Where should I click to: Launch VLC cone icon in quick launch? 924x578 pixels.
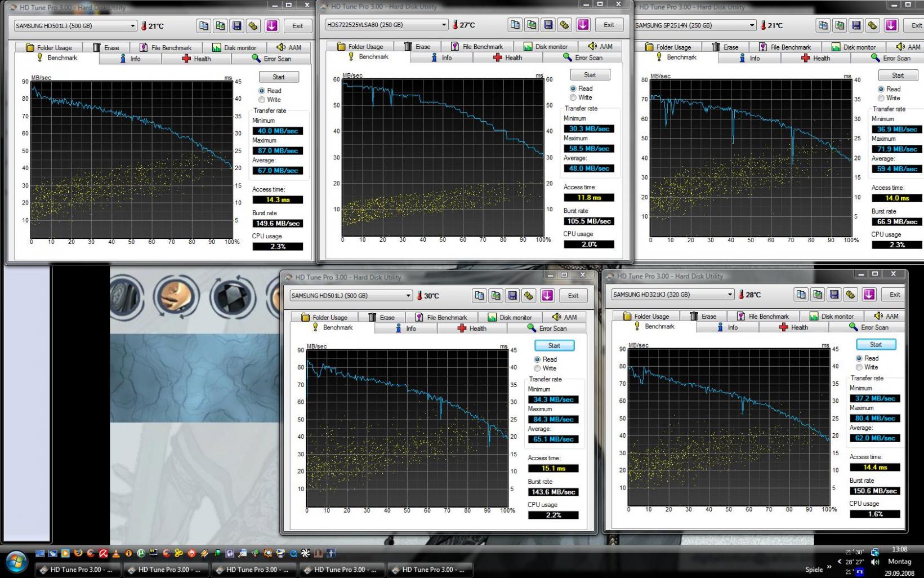coord(116,554)
